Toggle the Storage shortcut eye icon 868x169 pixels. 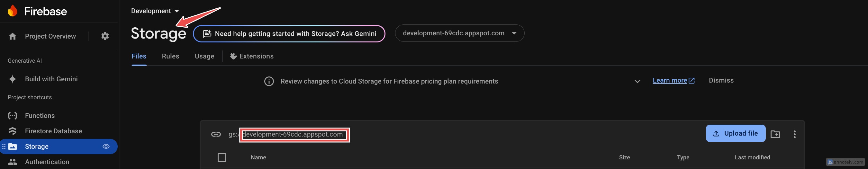tap(106, 147)
